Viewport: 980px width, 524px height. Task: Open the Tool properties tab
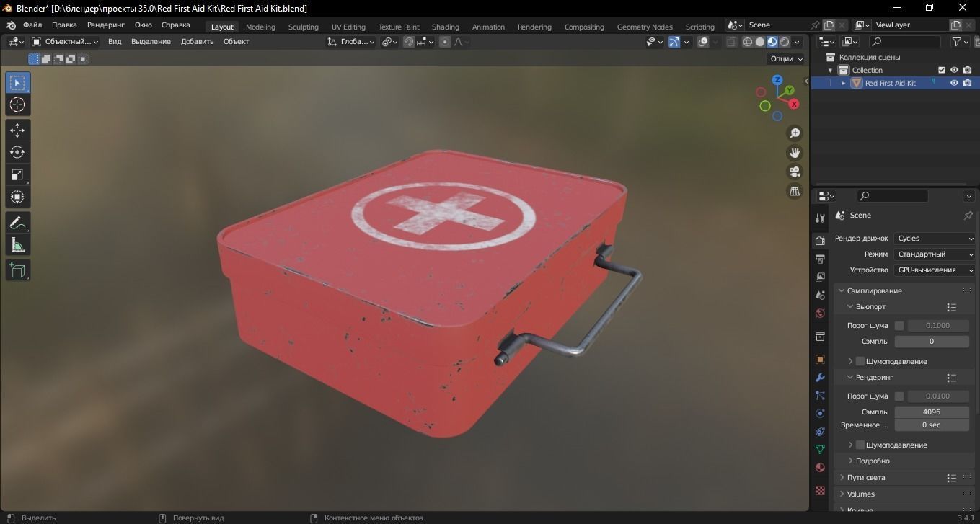(x=820, y=218)
